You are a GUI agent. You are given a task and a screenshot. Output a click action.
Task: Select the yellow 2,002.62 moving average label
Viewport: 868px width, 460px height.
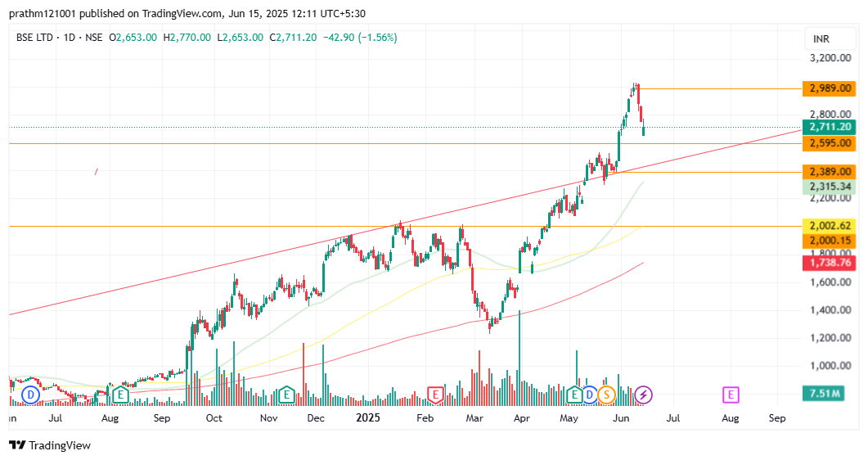830,225
